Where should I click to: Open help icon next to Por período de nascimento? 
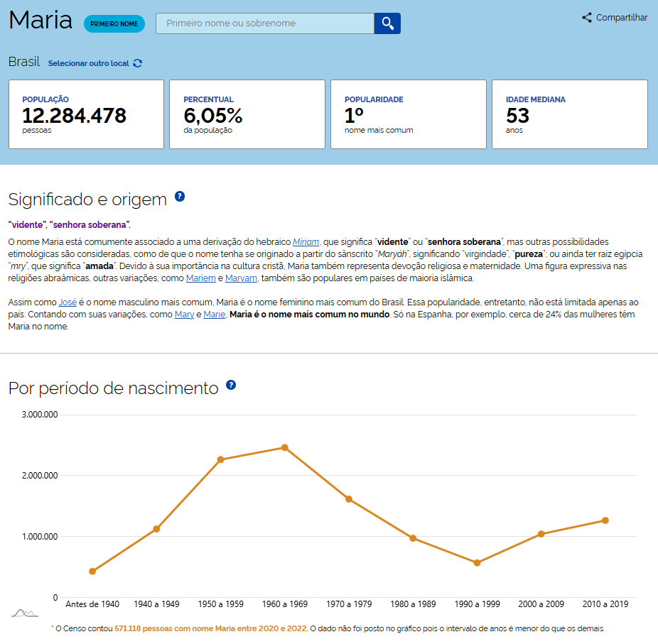(x=231, y=385)
